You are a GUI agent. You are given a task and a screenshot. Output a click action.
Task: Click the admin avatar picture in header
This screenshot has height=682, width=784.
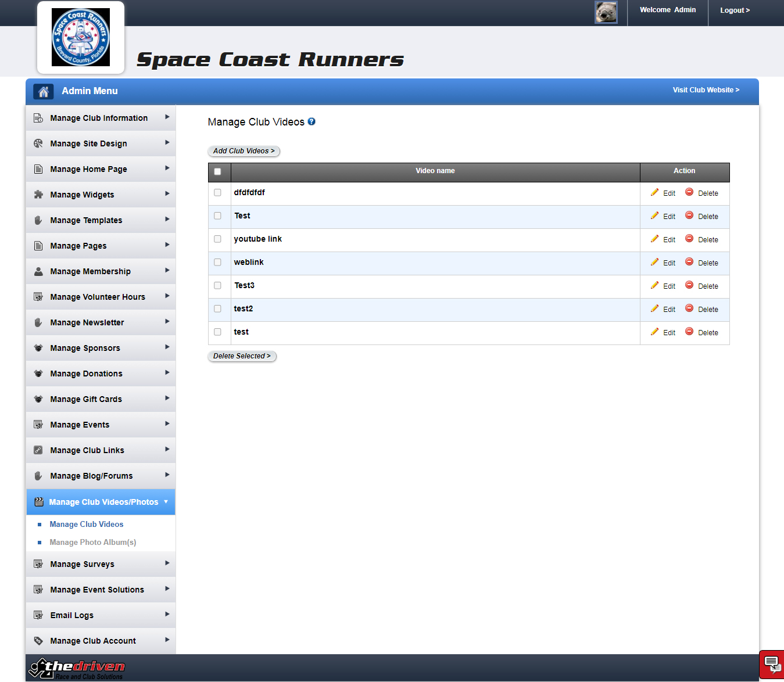(x=606, y=12)
